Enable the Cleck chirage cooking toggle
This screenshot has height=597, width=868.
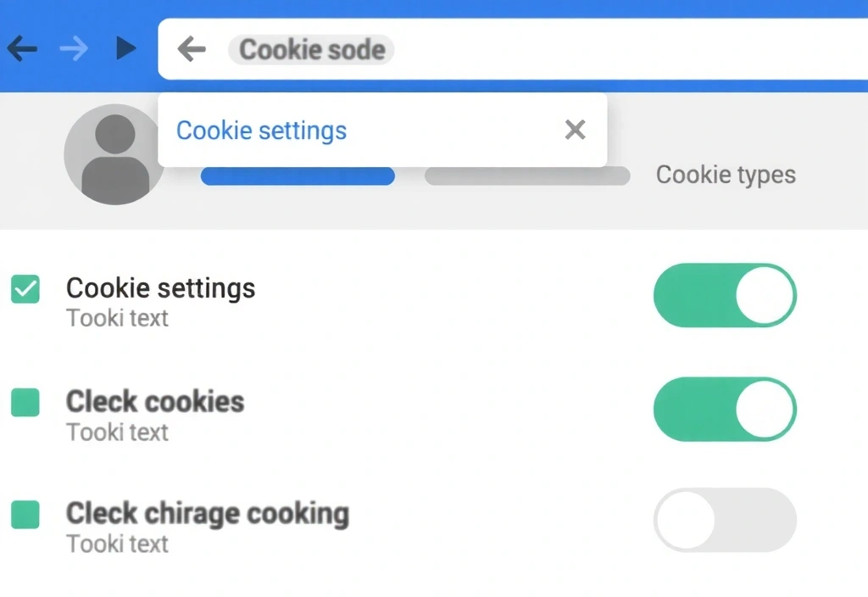coord(725,521)
